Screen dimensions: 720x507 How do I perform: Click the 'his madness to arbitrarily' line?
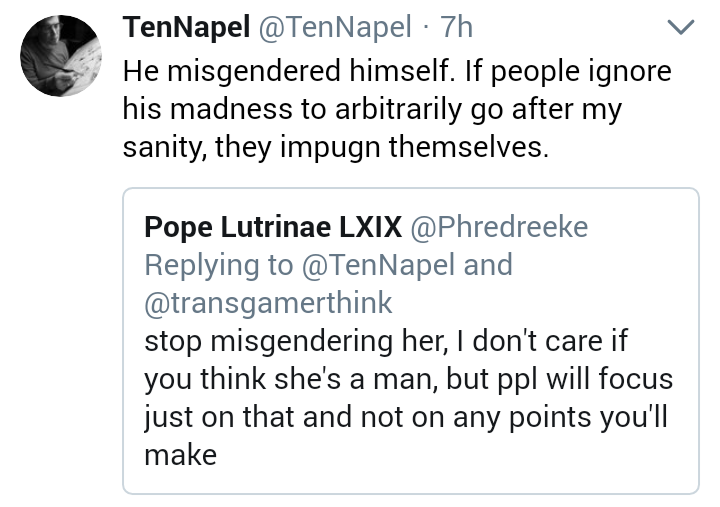372,109
